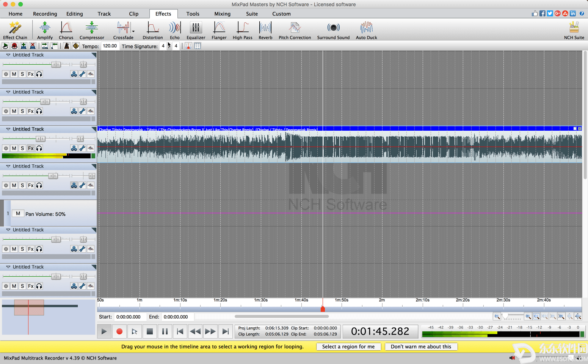Pause playback
Screen dimensions: 588x364
point(165,331)
